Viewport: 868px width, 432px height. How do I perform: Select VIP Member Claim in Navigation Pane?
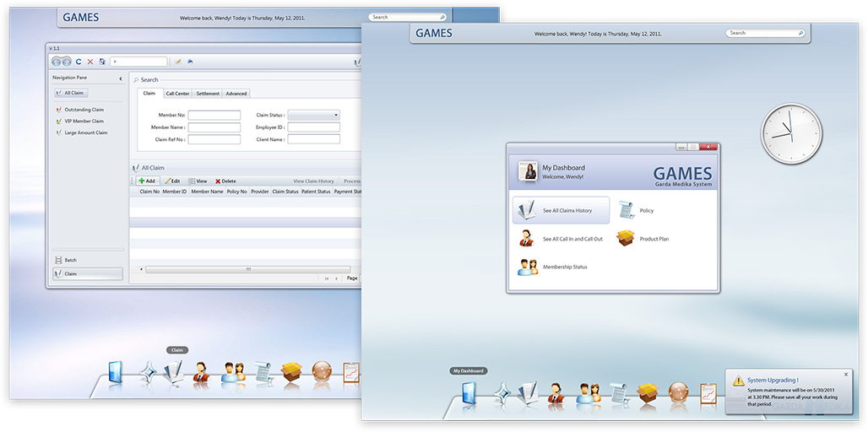pos(84,121)
